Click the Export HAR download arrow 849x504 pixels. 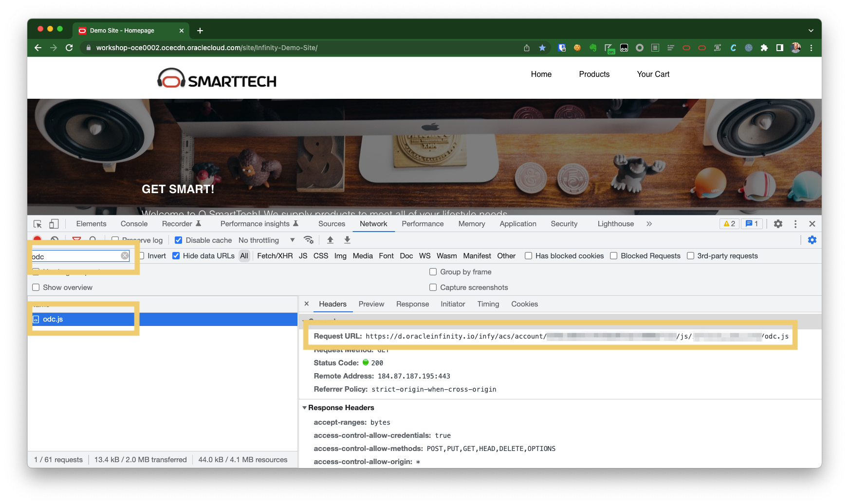pos(347,240)
